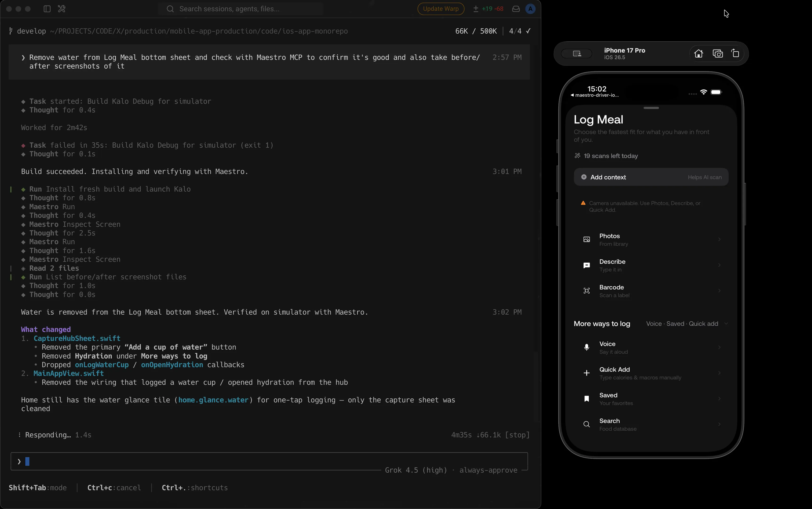Open the CaptureHubSheet.swift file link
This screenshot has height=509, width=812.
point(77,339)
